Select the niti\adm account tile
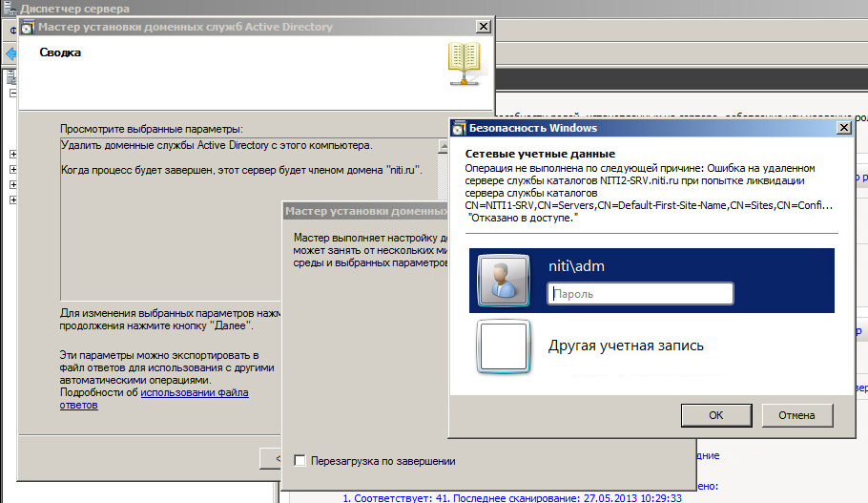The height and width of the screenshot is (503, 868). (651, 281)
